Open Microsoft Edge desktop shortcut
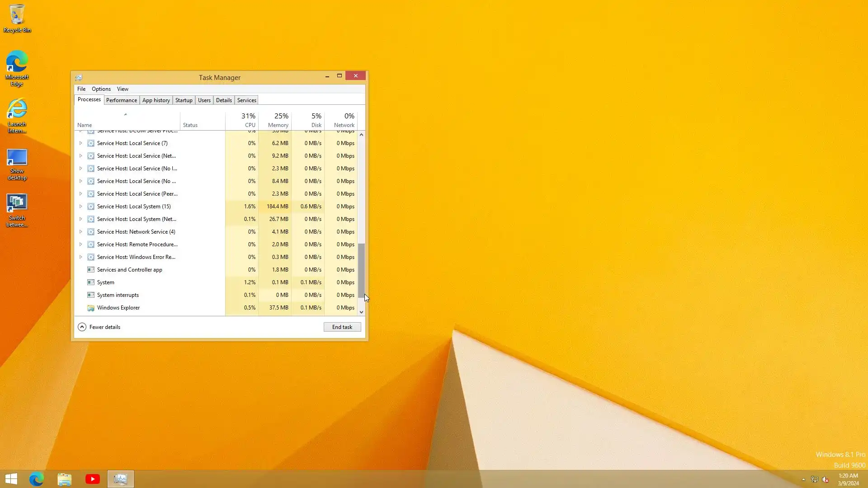 point(17,68)
